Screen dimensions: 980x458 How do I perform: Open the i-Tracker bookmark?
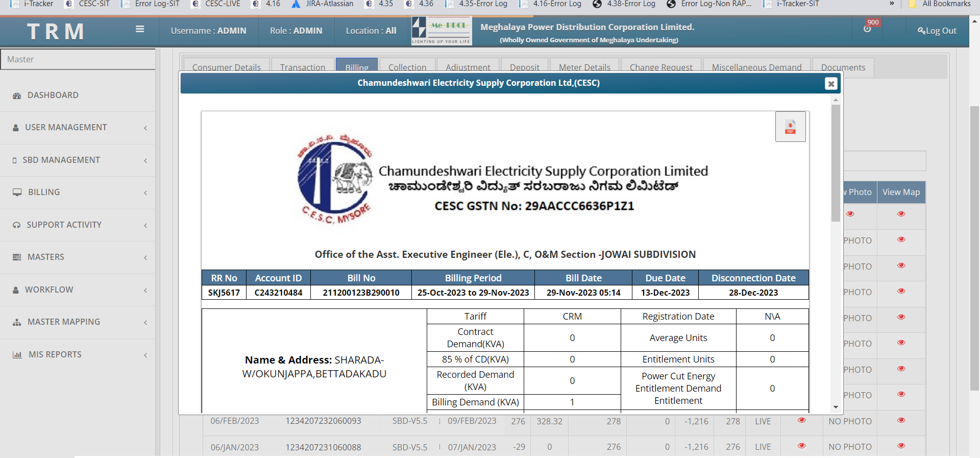pyautogui.click(x=32, y=4)
